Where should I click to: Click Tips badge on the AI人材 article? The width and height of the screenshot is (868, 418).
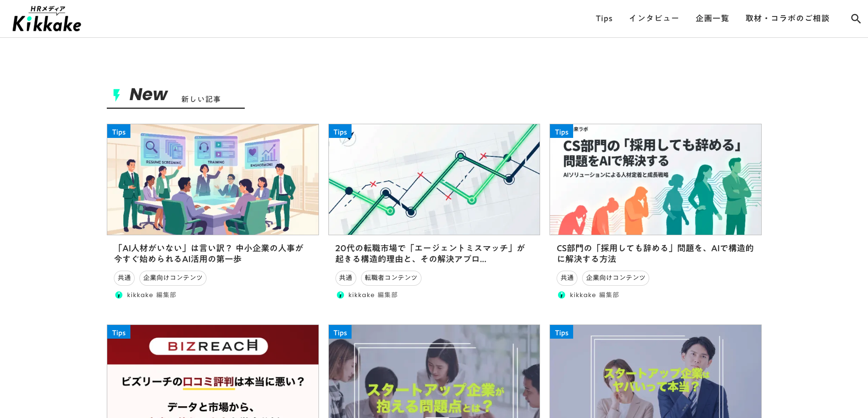pos(119,131)
